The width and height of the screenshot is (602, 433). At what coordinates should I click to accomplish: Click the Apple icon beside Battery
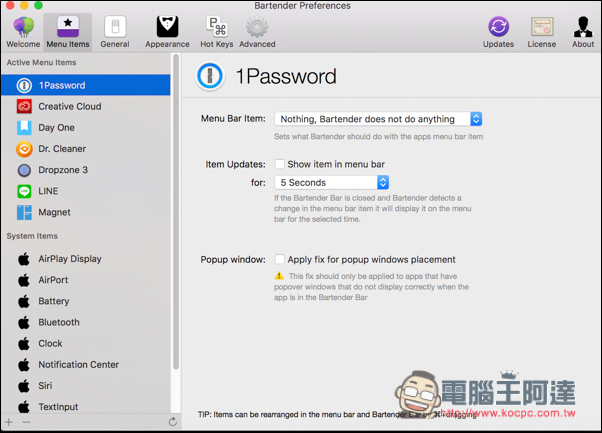tap(24, 301)
